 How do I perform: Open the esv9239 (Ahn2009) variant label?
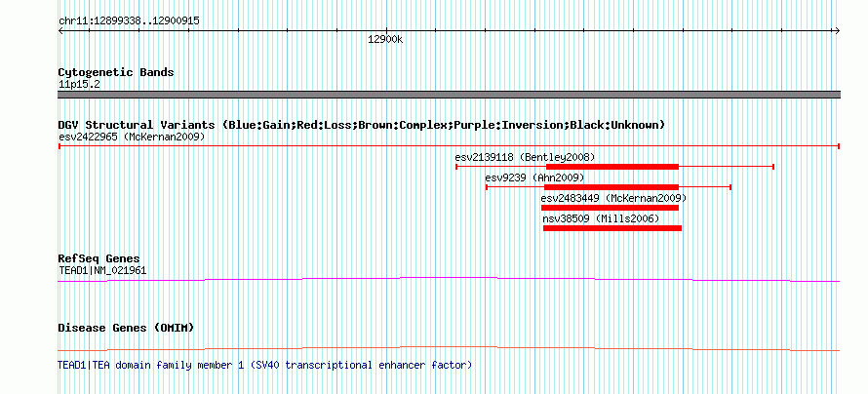pyautogui.click(x=534, y=177)
